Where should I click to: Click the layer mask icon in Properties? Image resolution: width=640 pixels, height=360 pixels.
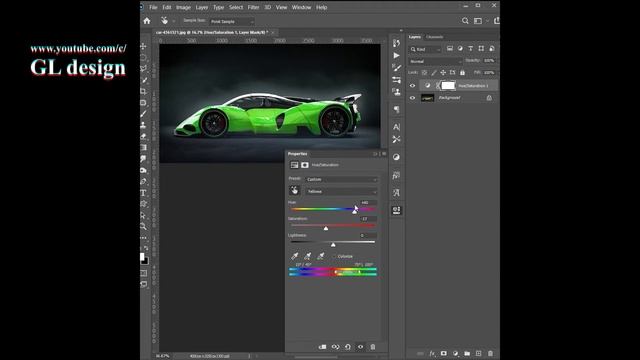(304, 165)
